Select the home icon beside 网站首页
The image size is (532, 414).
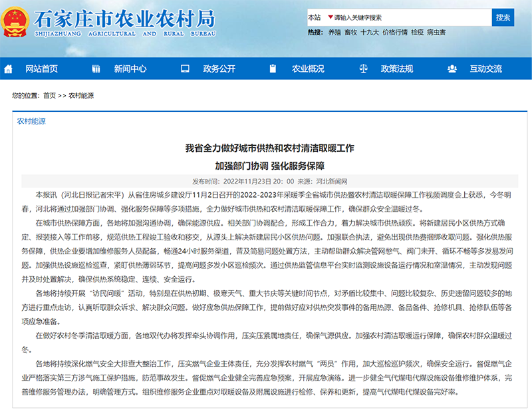[8, 68]
